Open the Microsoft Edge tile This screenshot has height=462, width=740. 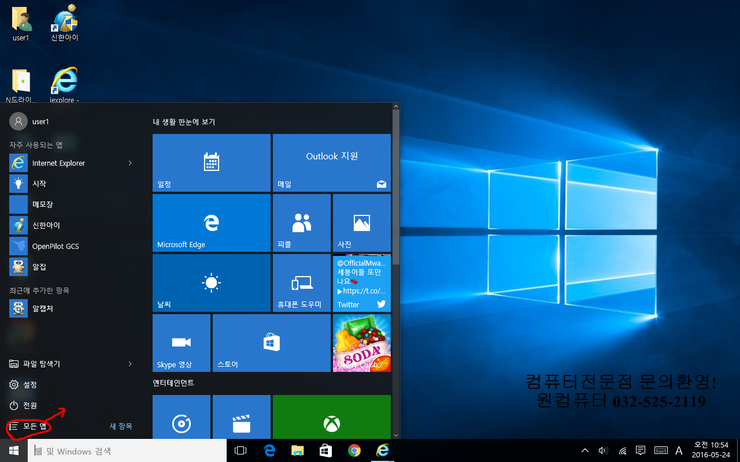click(211, 223)
